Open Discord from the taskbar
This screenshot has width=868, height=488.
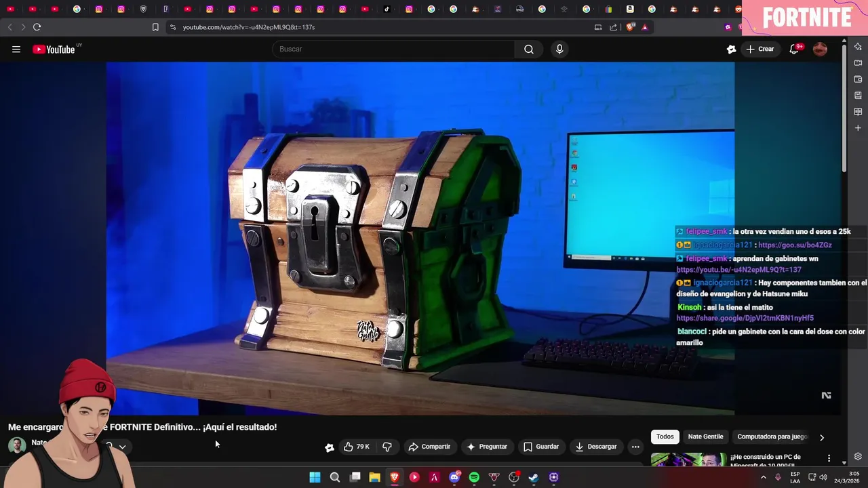pos(454,477)
